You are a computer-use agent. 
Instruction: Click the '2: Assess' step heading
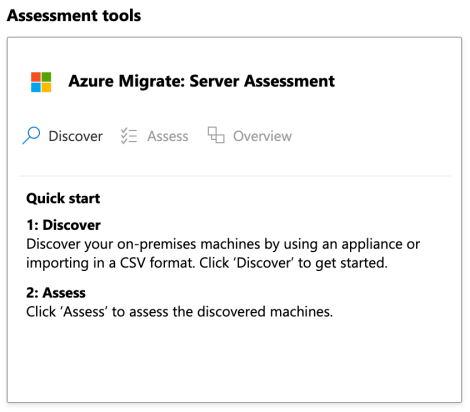[56, 293]
